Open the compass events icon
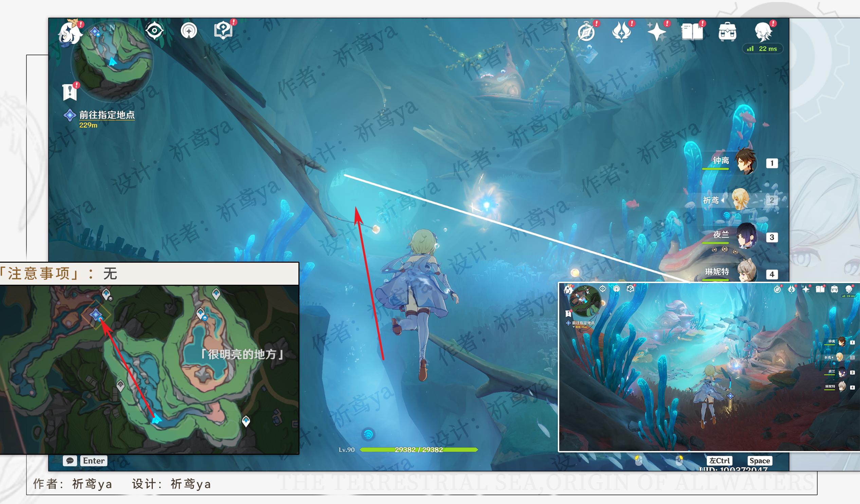 pos(586,33)
